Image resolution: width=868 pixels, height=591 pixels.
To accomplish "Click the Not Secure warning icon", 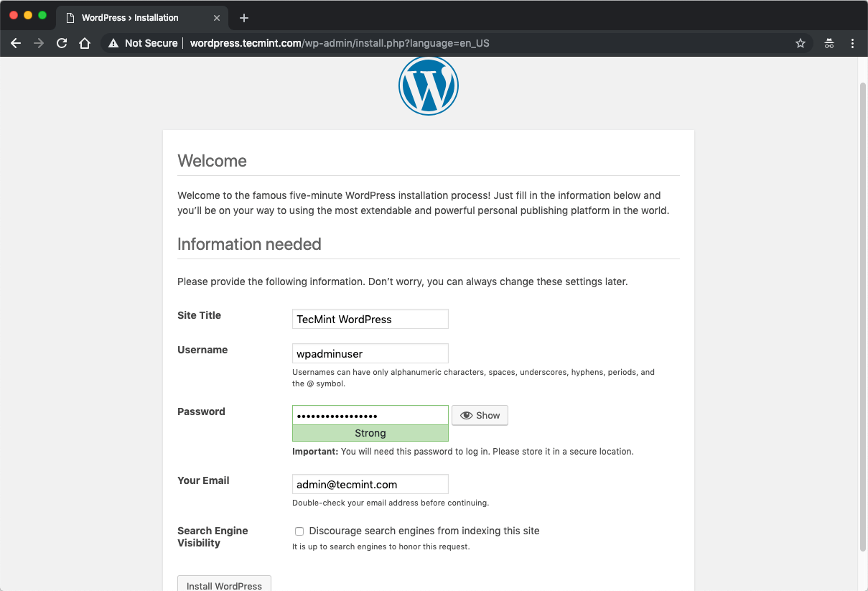I will [x=113, y=43].
